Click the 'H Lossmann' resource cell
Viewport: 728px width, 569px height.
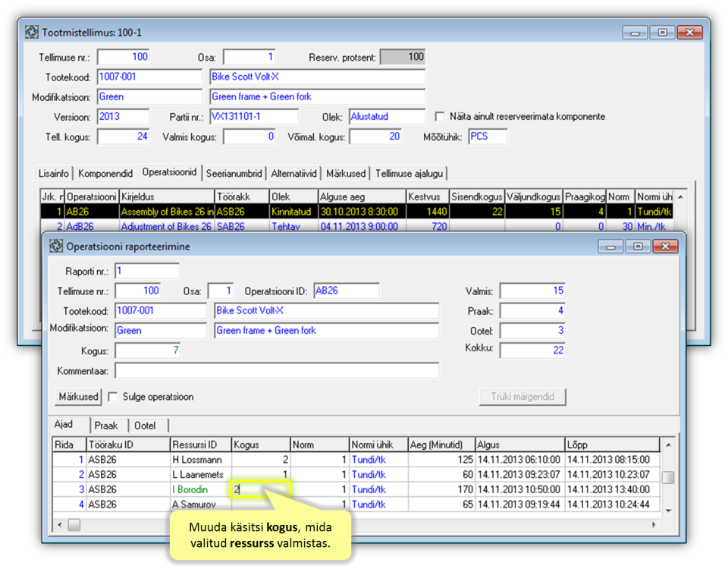tap(201, 460)
